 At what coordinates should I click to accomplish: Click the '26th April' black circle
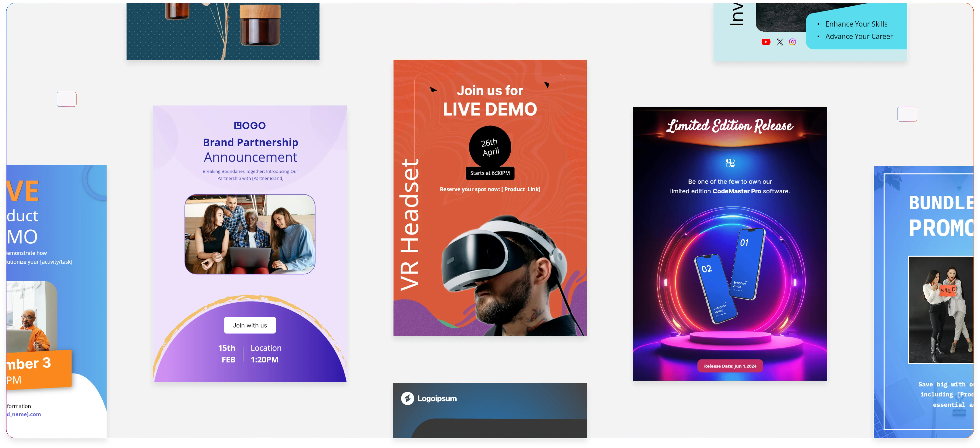(x=490, y=147)
